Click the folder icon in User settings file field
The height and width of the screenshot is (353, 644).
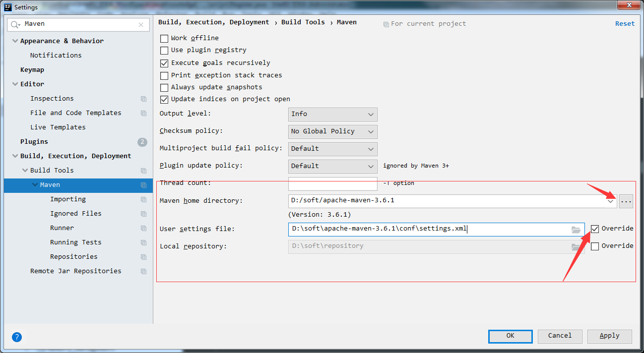point(576,230)
